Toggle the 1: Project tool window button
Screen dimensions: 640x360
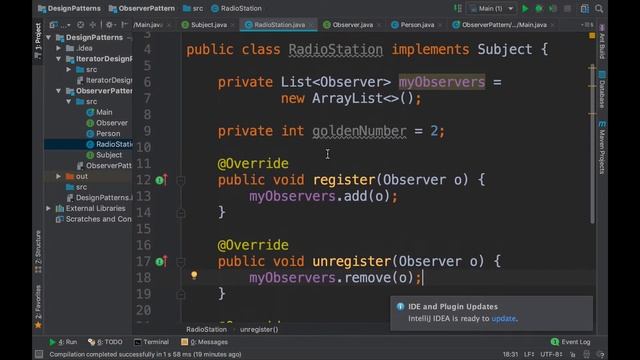tap(38, 41)
